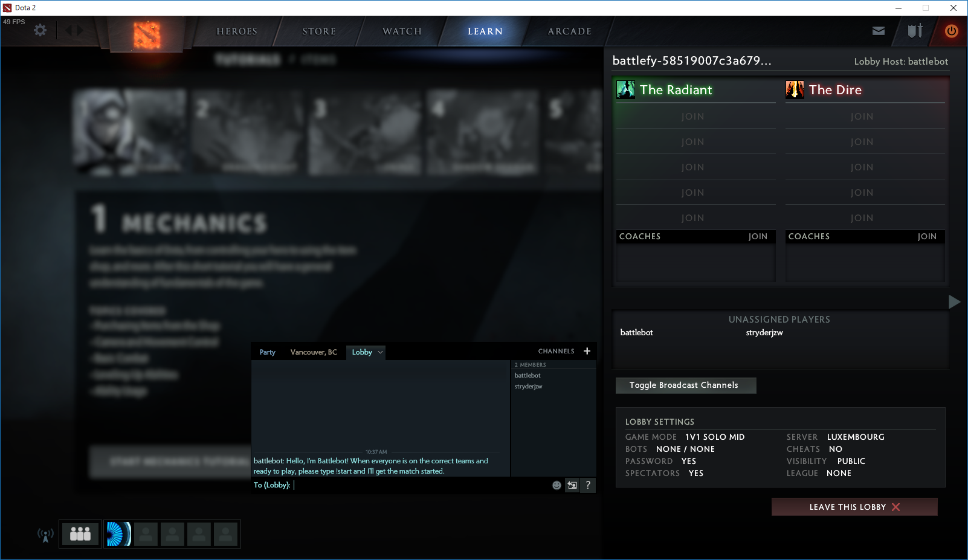Select the LEARN tab

(x=485, y=31)
